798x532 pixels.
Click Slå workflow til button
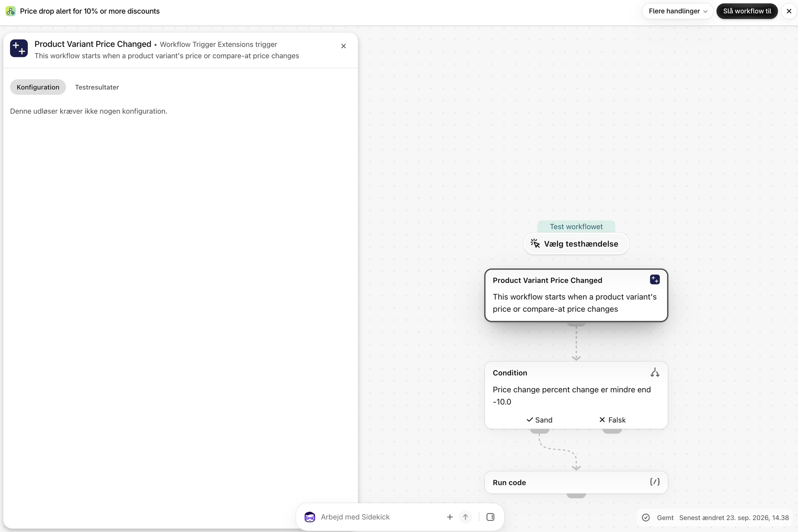[x=747, y=11]
